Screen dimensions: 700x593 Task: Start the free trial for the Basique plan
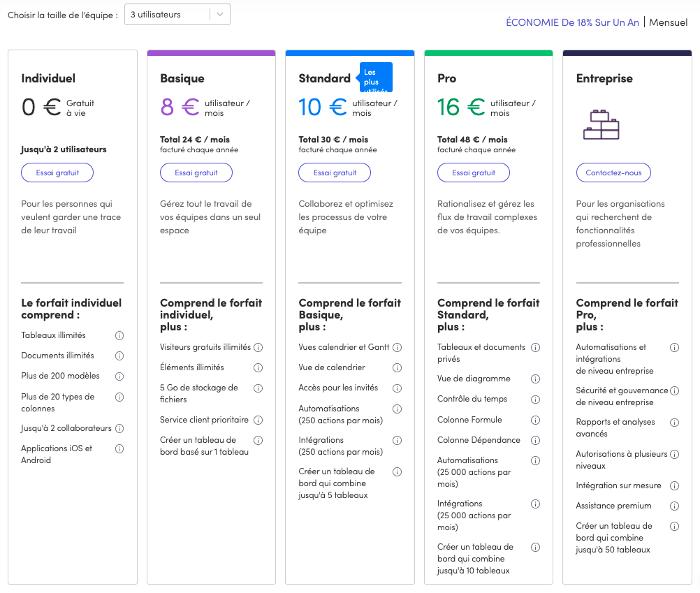(196, 173)
